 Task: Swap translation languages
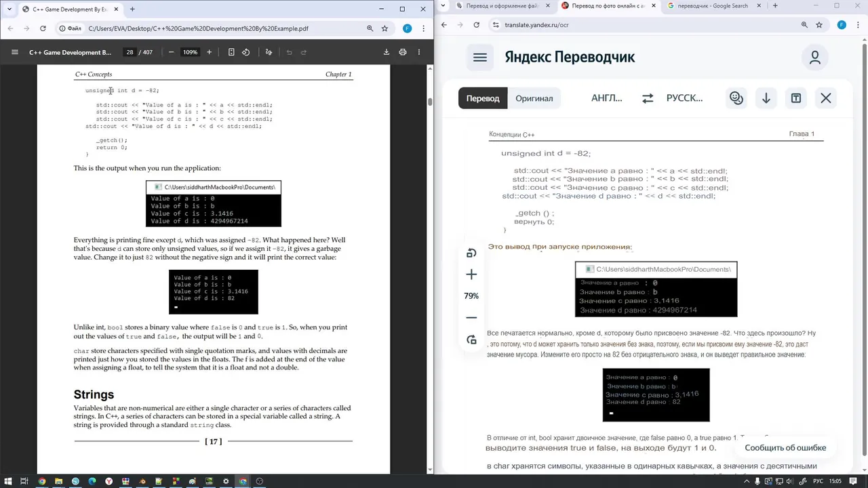click(648, 98)
